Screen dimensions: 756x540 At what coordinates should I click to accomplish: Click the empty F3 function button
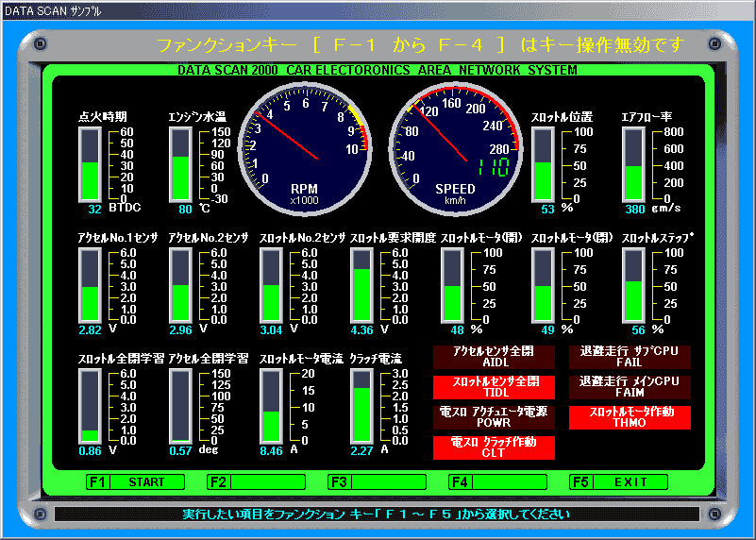pyautogui.click(x=377, y=481)
